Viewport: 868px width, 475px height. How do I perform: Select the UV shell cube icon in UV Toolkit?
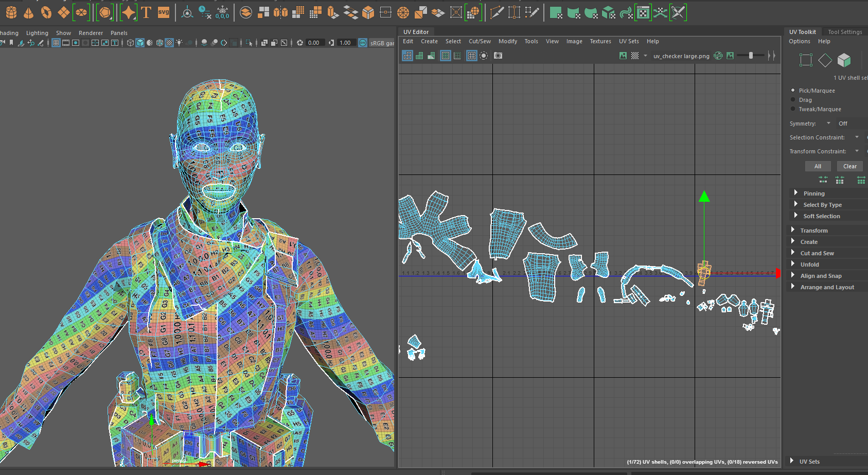pos(844,60)
